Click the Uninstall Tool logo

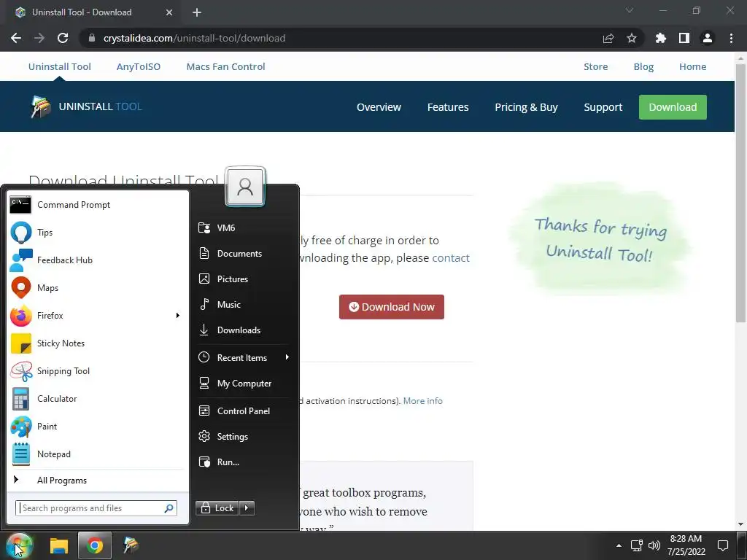(86, 106)
